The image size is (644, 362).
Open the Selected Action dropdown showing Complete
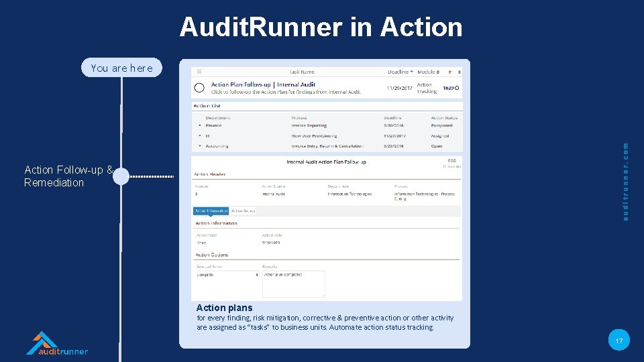pos(227,275)
